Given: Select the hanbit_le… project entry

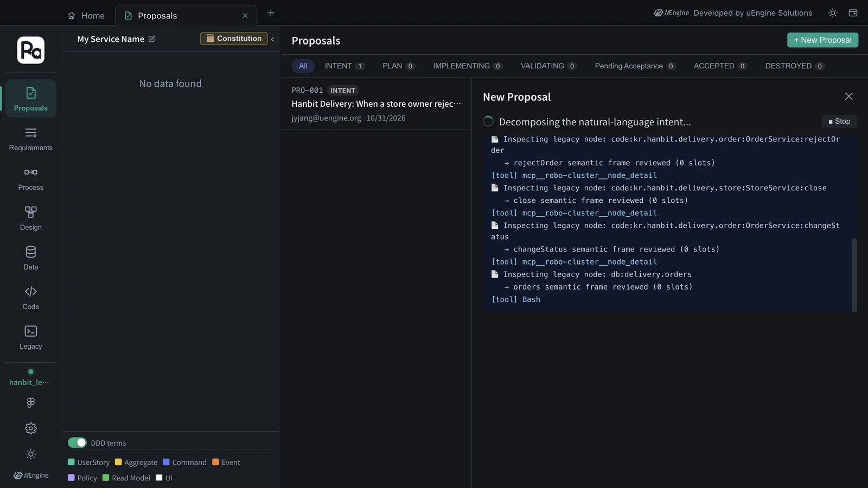Looking at the screenshot, I should (x=29, y=378).
